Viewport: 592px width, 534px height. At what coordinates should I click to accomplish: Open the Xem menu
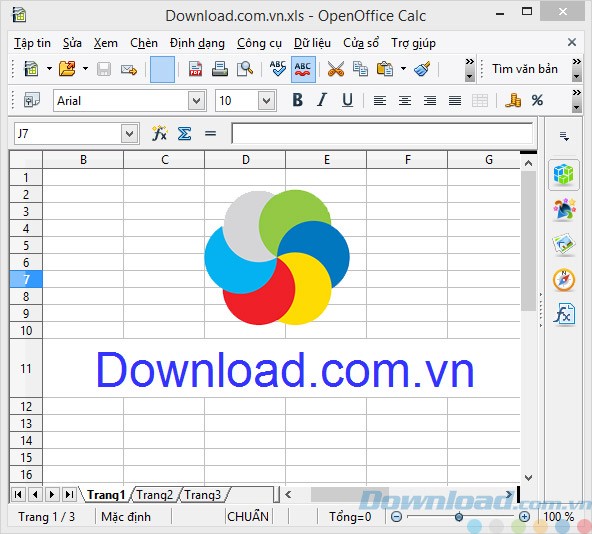click(106, 43)
